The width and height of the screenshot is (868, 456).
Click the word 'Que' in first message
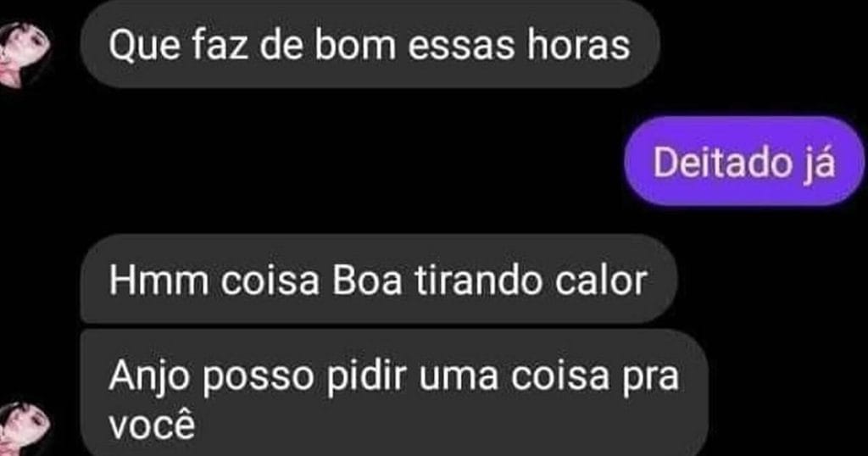click(145, 47)
